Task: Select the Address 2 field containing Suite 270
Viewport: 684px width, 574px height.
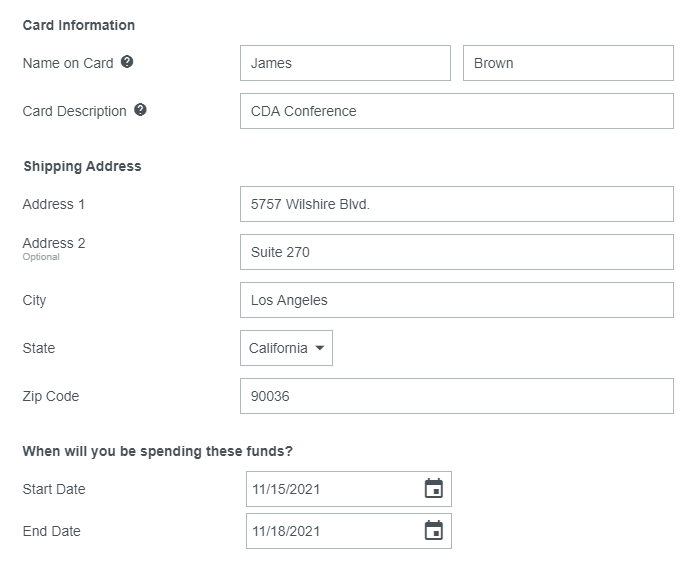Action: [456, 252]
